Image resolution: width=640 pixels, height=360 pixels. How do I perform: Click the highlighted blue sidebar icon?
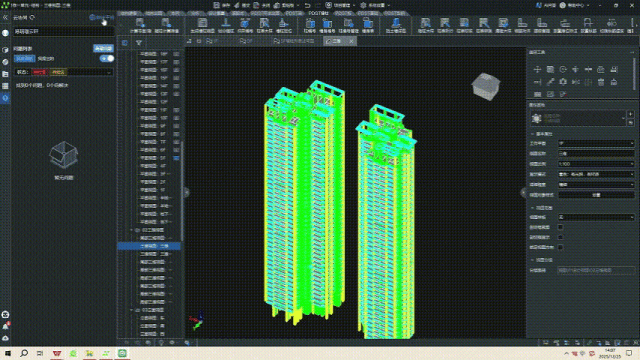pyautogui.click(x=5, y=98)
